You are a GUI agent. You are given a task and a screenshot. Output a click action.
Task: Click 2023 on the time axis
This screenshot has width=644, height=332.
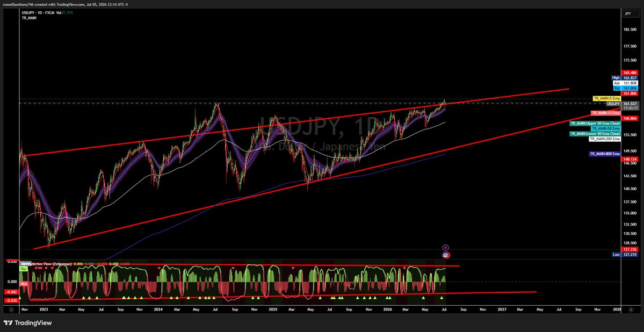click(44, 309)
